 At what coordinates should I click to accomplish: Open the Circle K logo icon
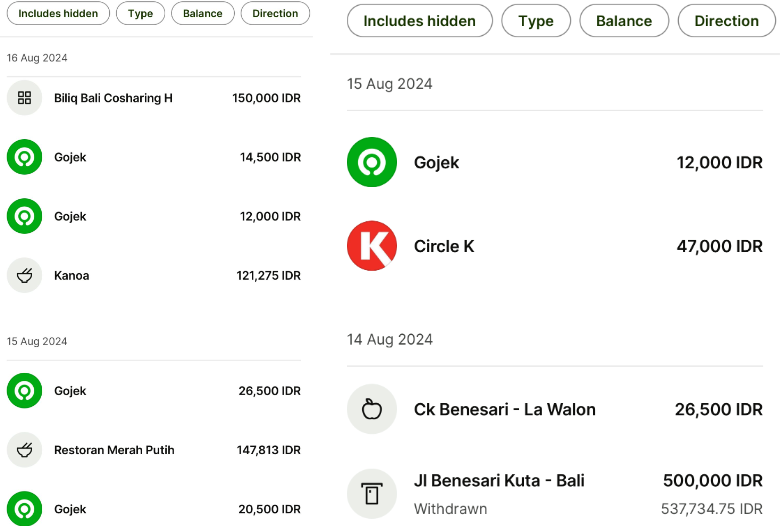[x=372, y=246]
